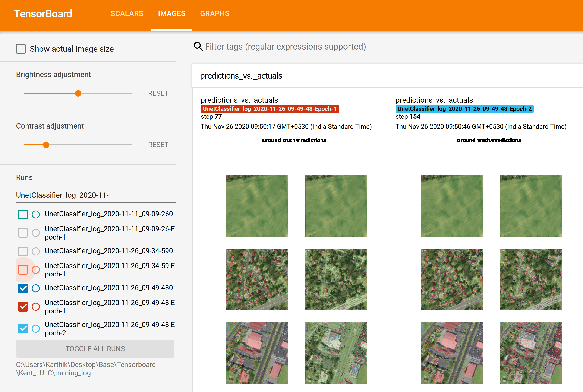
Task: Select only run 2020-11-26_09-49-480 radio
Action: point(36,288)
